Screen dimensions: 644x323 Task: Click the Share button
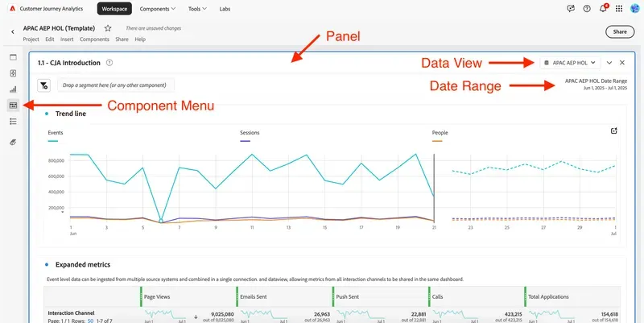pos(620,31)
